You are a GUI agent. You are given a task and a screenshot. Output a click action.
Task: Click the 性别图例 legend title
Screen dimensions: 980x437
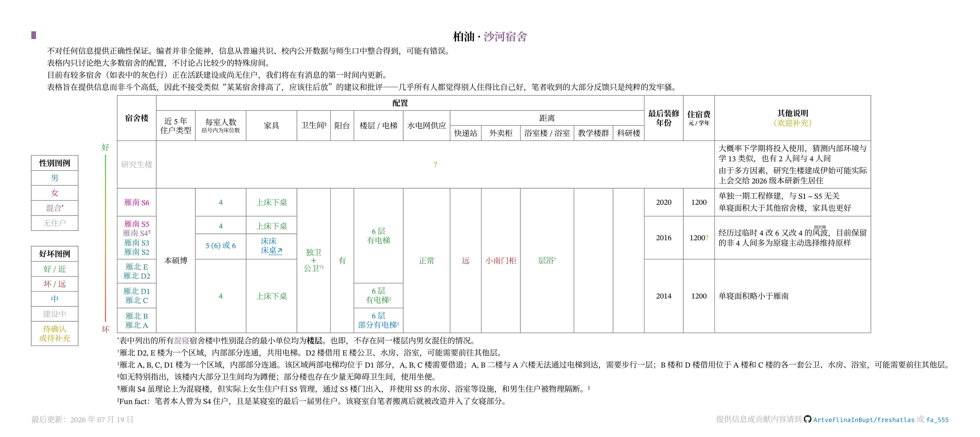click(55, 163)
